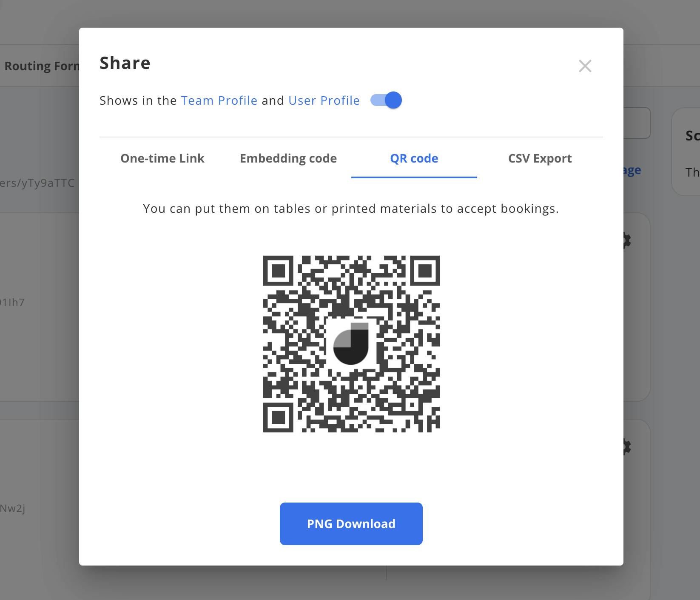700x600 pixels.
Task: Click the Routing Form tab in the background page
Action: point(41,66)
